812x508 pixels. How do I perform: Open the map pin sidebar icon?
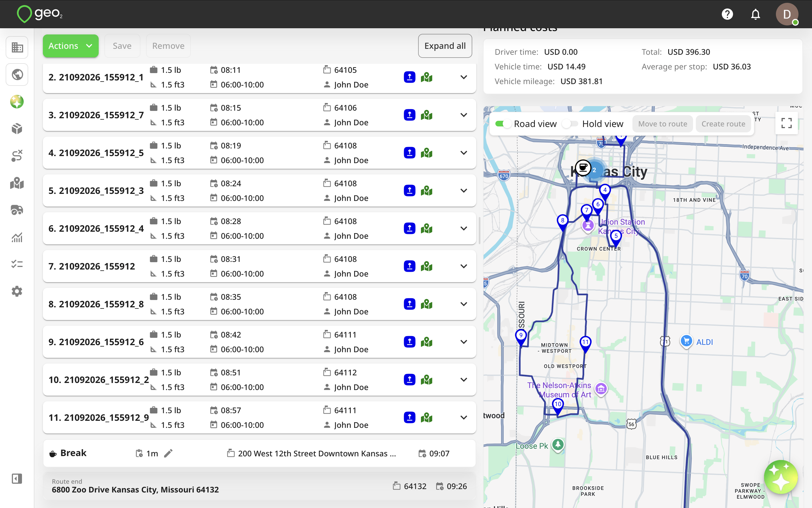17,183
